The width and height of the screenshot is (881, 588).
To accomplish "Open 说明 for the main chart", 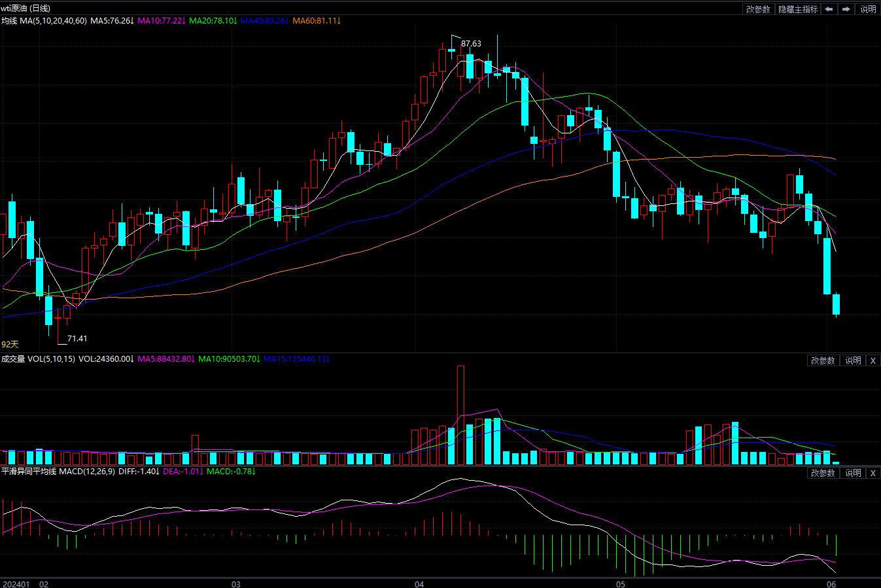I will pyautogui.click(x=868, y=9).
